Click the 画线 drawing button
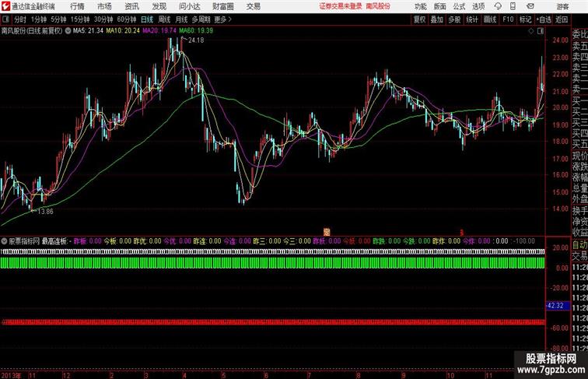588x379 pixels. (x=490, y=19)
